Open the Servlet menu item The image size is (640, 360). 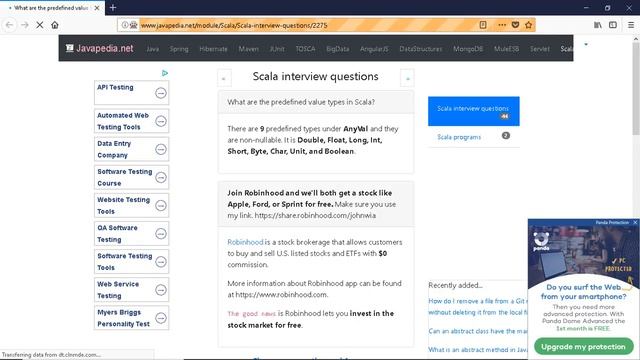pos(540,49)
